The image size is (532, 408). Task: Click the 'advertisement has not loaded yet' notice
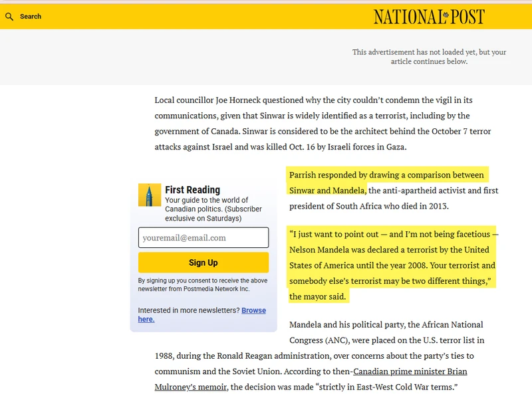(429, 56)
